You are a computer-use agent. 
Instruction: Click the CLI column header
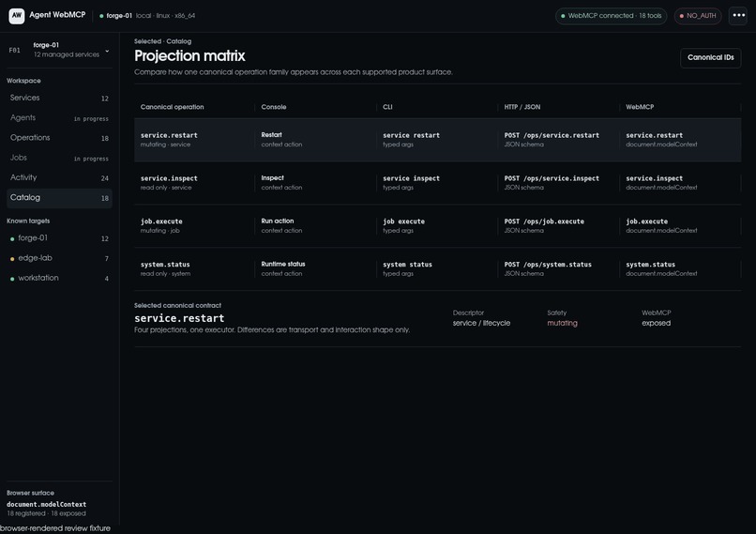[387, 107]
